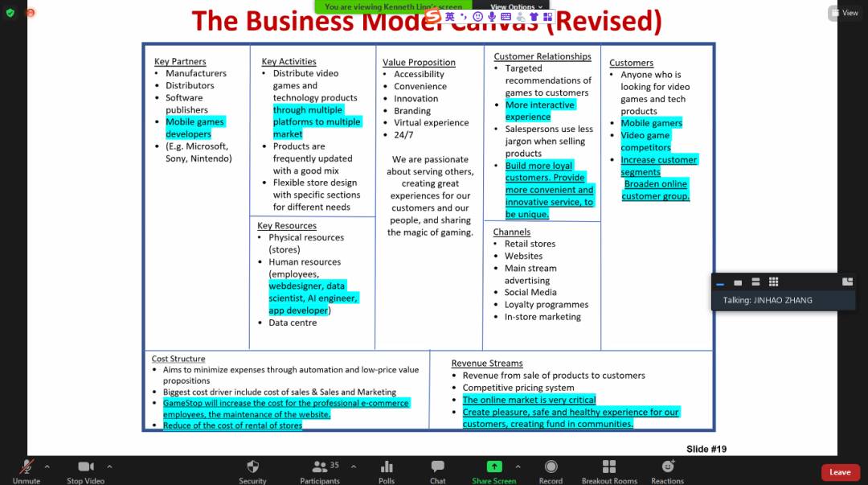Image resolution: width=868 pixels, height=485 pixels.
Task: Switch video panel to grid view
Action: (773, 282)
